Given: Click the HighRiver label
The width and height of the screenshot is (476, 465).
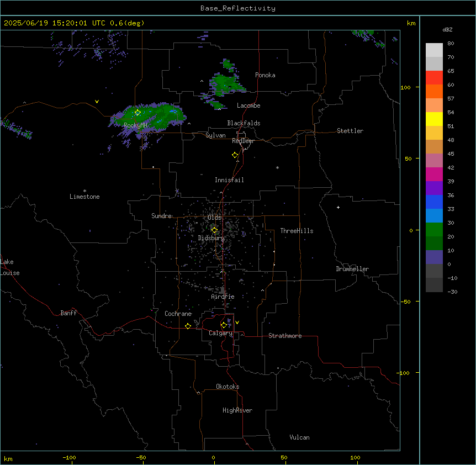Looking at the screenshot, I should pos(237,410).
